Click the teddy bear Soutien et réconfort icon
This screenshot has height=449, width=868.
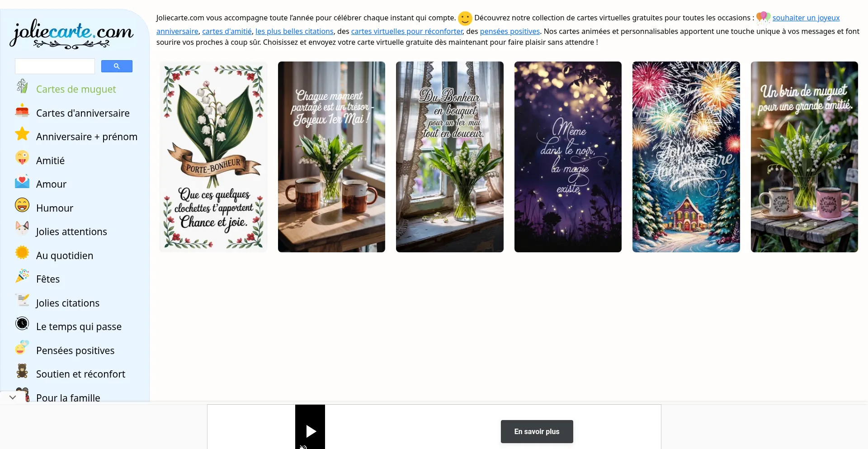[x=22, y=371]
